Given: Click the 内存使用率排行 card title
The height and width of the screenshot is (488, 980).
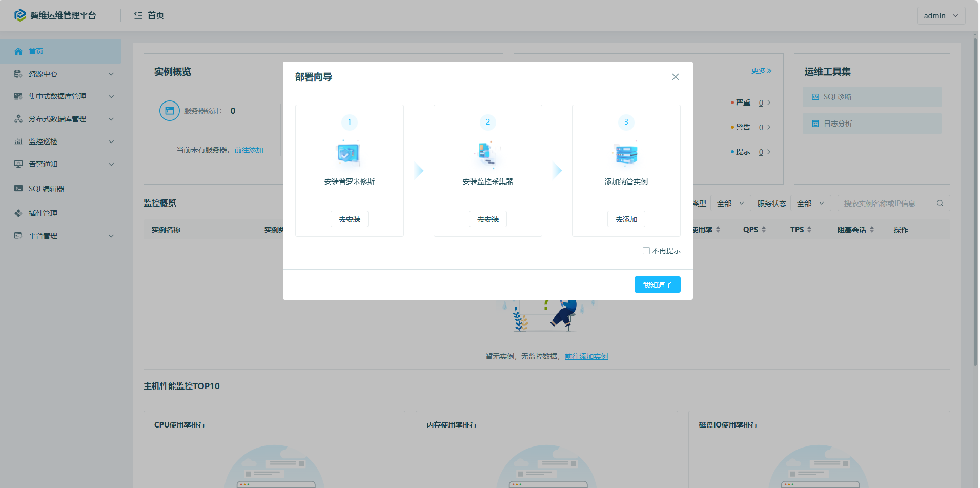Looking at the screenshot, I should coord(452,425).
